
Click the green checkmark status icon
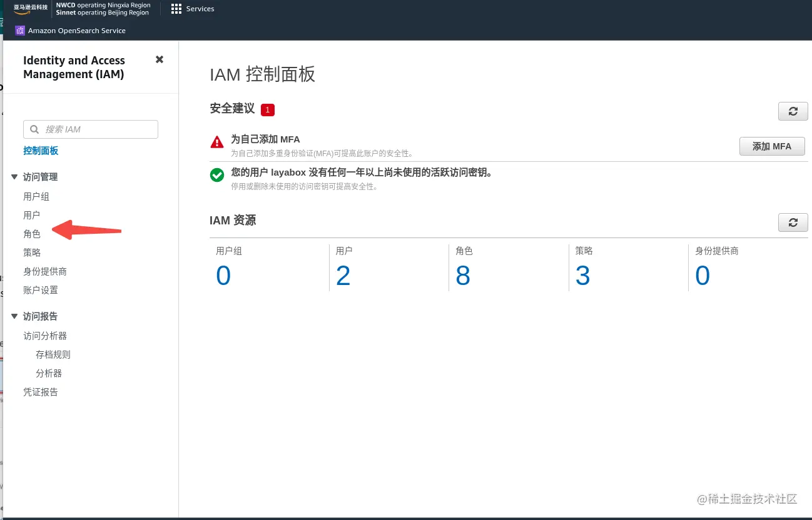[x=217, y=175]
